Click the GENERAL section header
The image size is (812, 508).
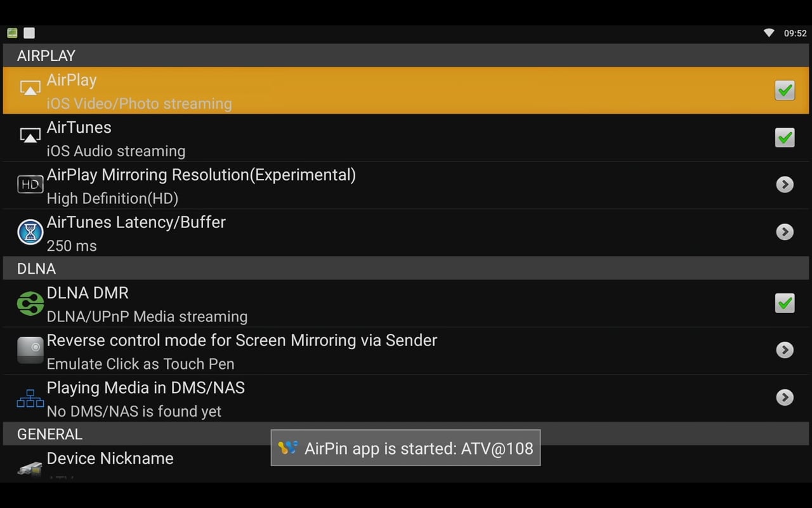point(49,434)
